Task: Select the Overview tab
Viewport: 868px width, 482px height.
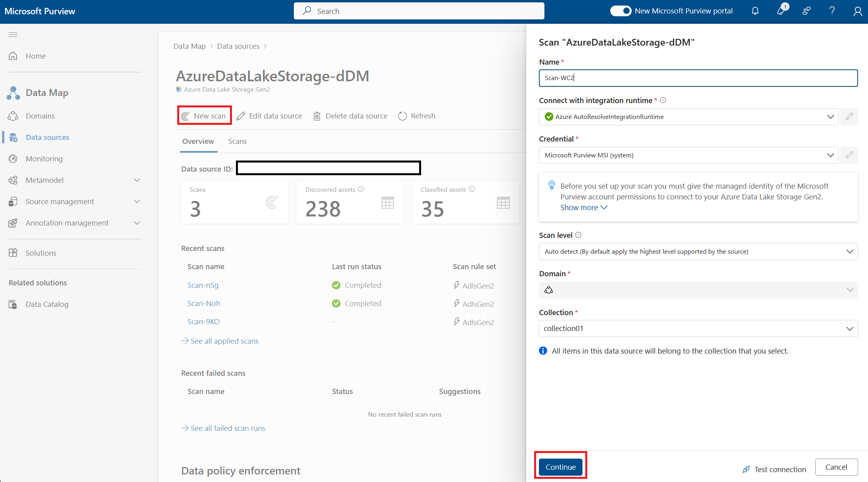Action: click(x=198, y=141)
